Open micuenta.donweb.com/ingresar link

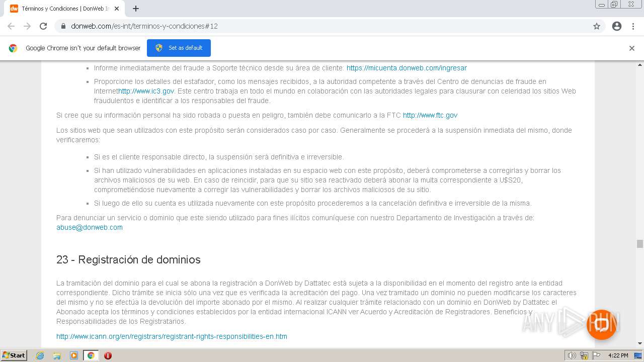407,68
